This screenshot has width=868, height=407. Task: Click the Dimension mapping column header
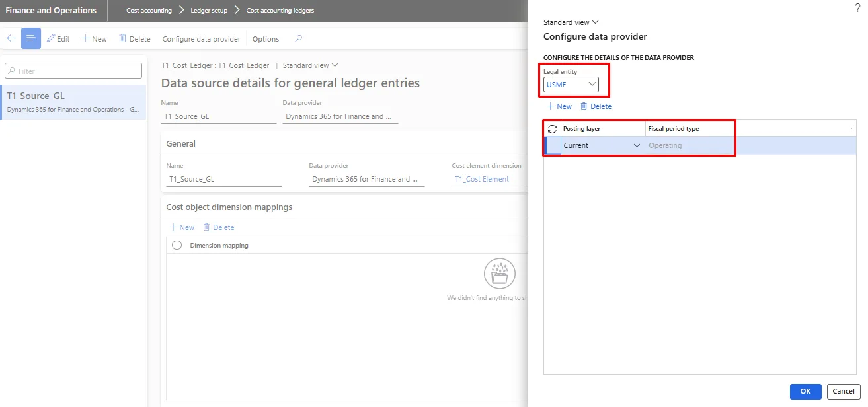(219, 246)
